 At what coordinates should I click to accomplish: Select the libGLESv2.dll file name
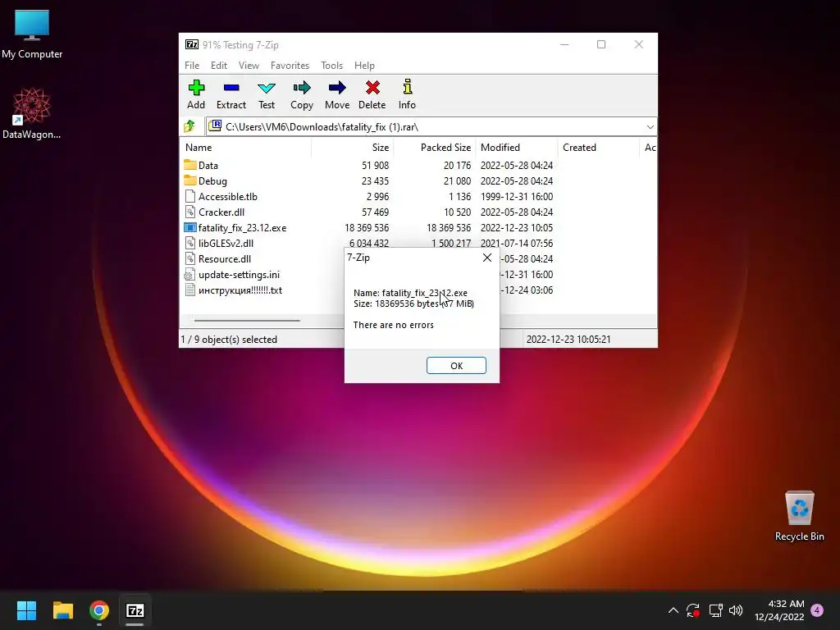coord(226,243)
